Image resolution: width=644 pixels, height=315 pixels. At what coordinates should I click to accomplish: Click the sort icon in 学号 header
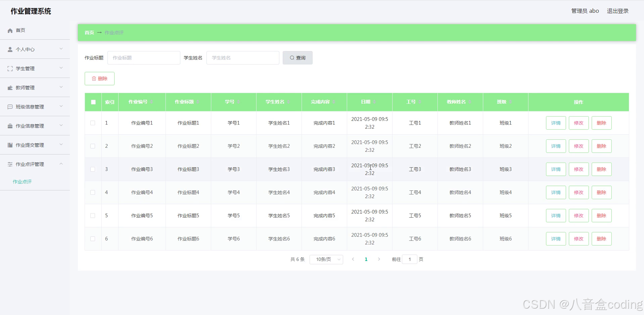[x=238, y=102]
